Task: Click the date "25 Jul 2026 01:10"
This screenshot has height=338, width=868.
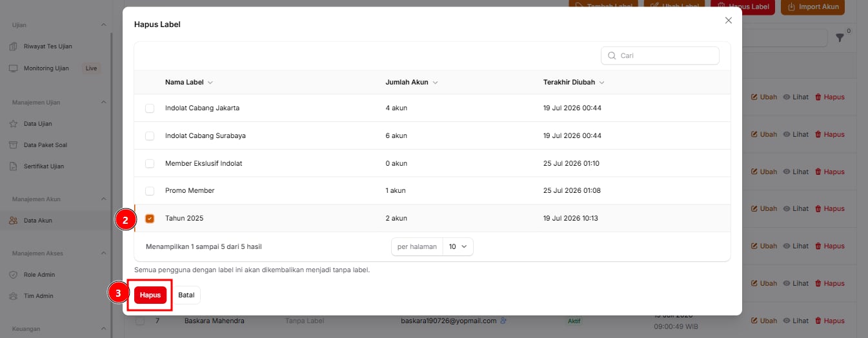Action: (x=571, y=164)
